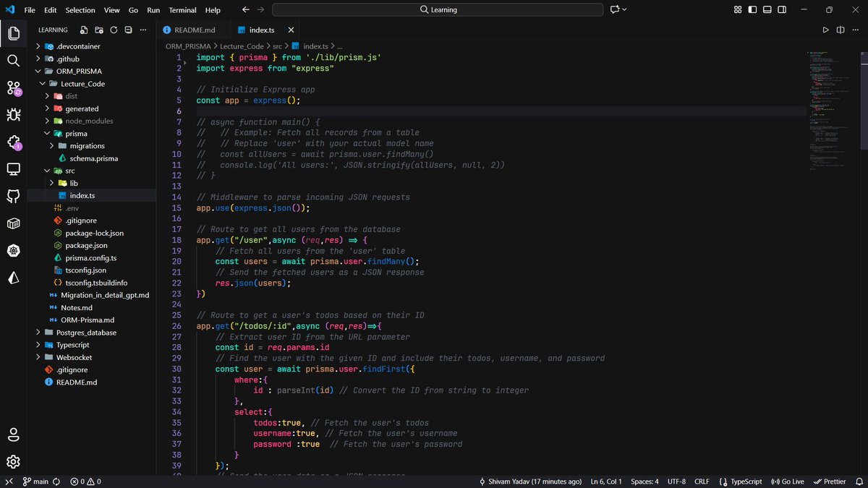Open the Extensions view

pos(13,142)
